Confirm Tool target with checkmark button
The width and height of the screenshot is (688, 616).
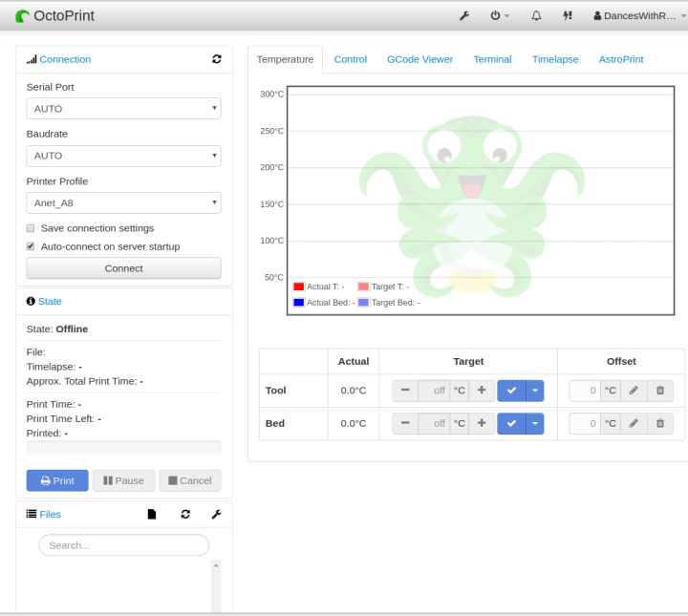tap(511, 391)
